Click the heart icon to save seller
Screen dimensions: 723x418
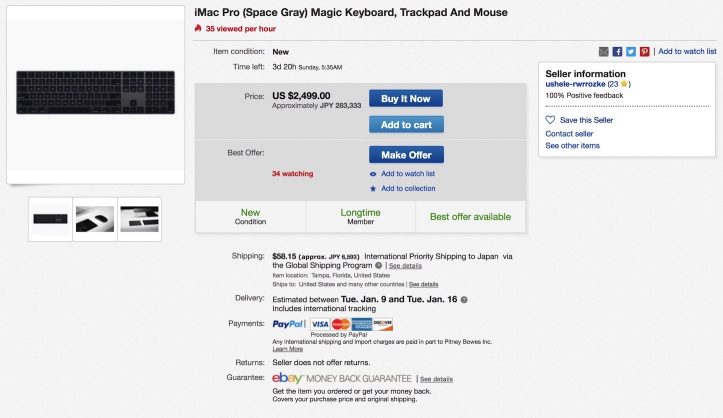(550, 120)
